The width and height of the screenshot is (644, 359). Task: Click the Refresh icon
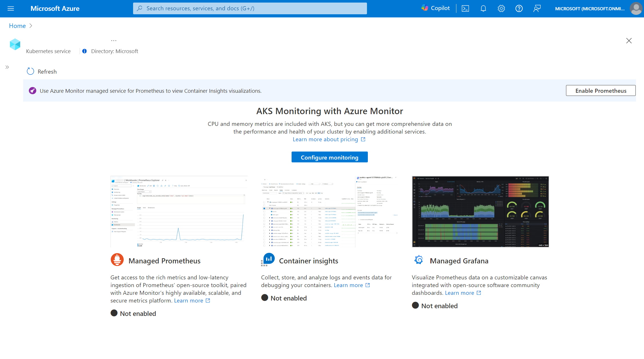30,71
